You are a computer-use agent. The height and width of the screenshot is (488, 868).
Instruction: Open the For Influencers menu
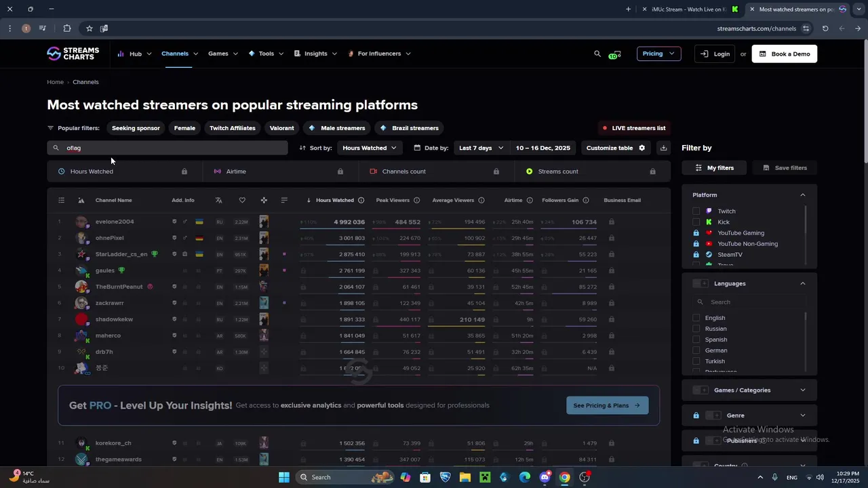point(379,54)
